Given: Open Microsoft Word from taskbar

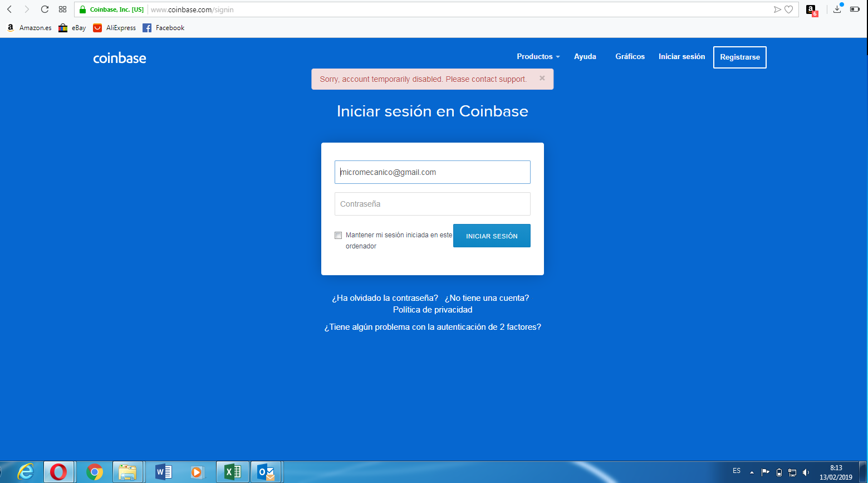Looking at the screenshot, I should coord(163,472).
